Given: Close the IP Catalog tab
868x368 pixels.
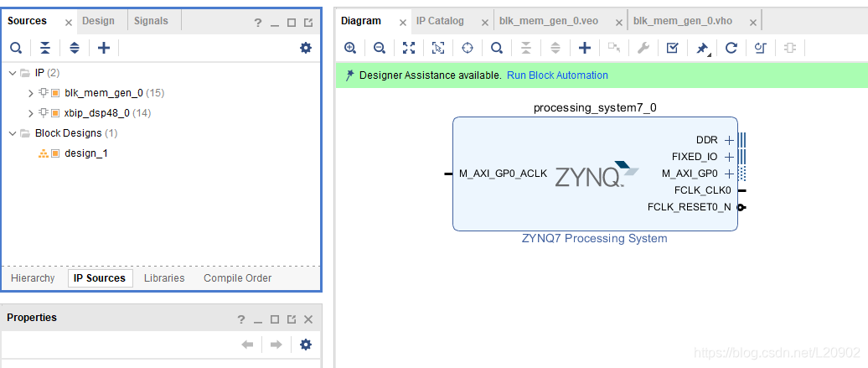Looking at the screenshot, I should pyautogui.click(x=485, y=23).
